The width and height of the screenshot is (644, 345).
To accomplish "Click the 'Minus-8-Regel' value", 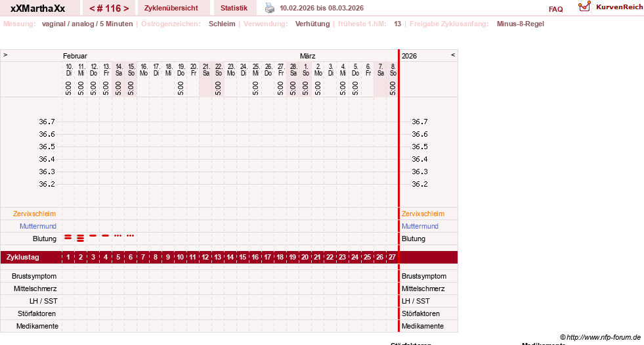I will click(x=521, y=24).
